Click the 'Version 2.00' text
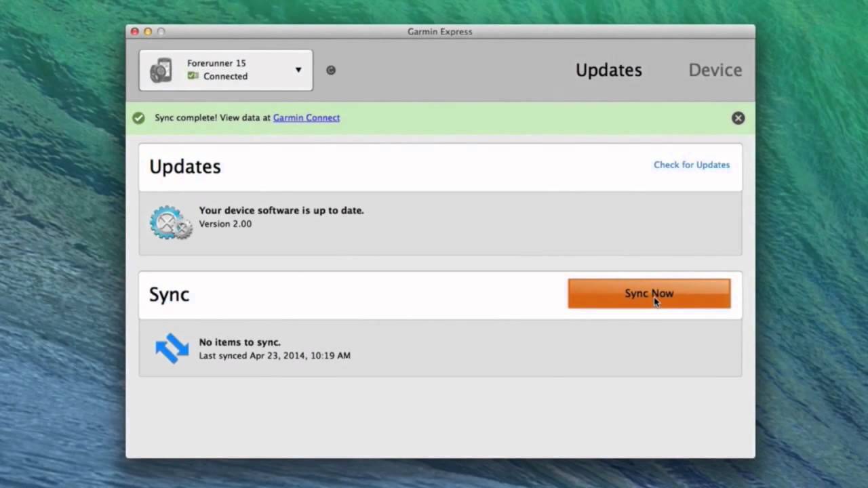This screenshot has width=868, height=488. (x=225, y=224)
